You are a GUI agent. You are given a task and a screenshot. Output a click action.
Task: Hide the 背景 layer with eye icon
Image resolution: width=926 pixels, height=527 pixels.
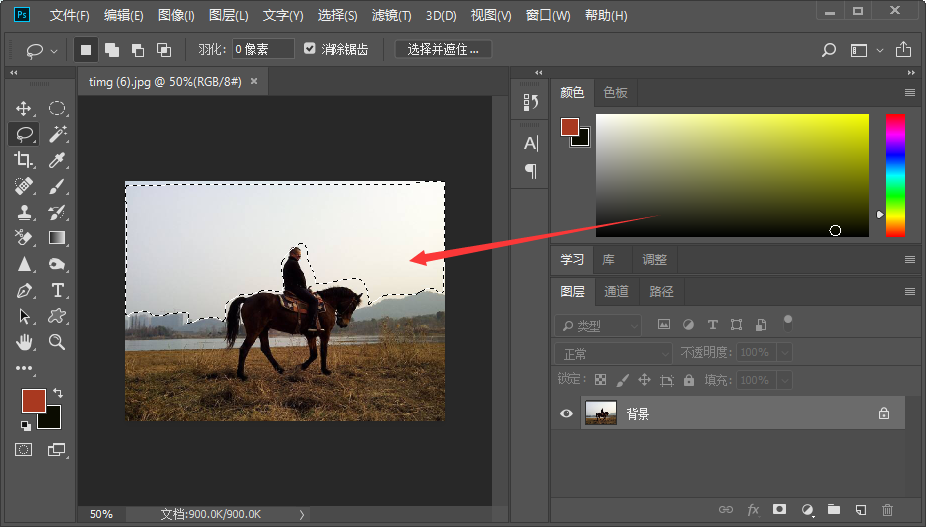tap(566, 413)
